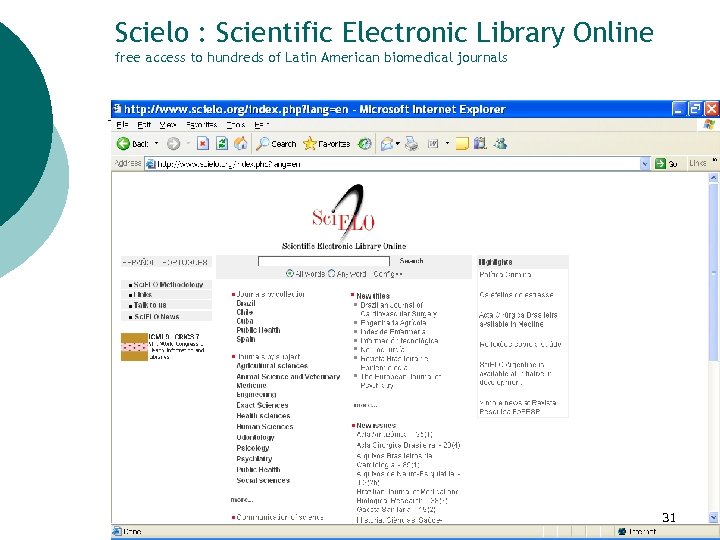Open the Mail dropdown arrow
Screen dimensions: 720x540
[398, 144]
